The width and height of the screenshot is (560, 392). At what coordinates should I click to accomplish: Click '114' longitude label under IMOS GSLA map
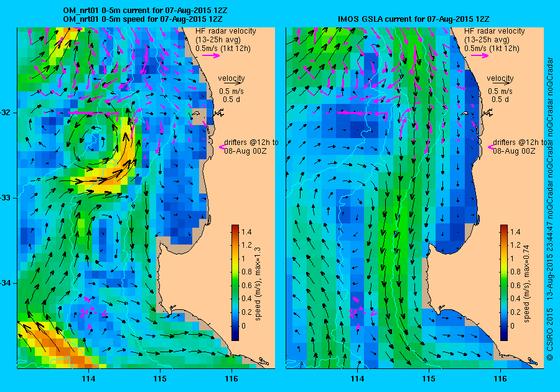358,379
